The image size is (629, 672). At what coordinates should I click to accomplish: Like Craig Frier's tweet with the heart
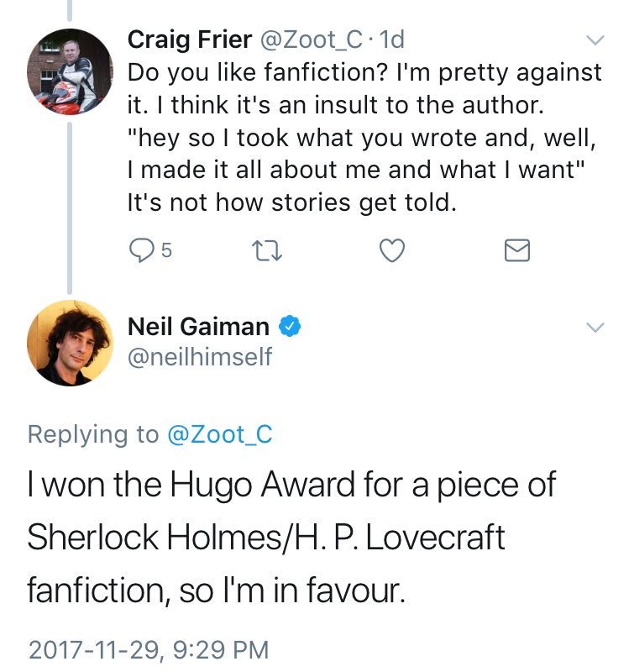pos(392,249)
